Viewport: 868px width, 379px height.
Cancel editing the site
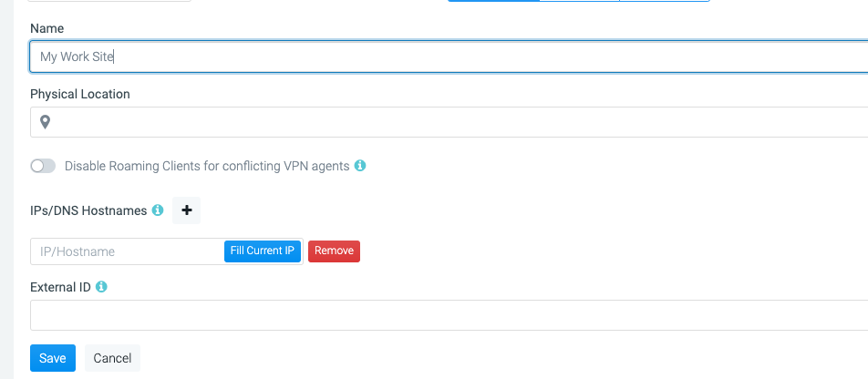point(112,358)
